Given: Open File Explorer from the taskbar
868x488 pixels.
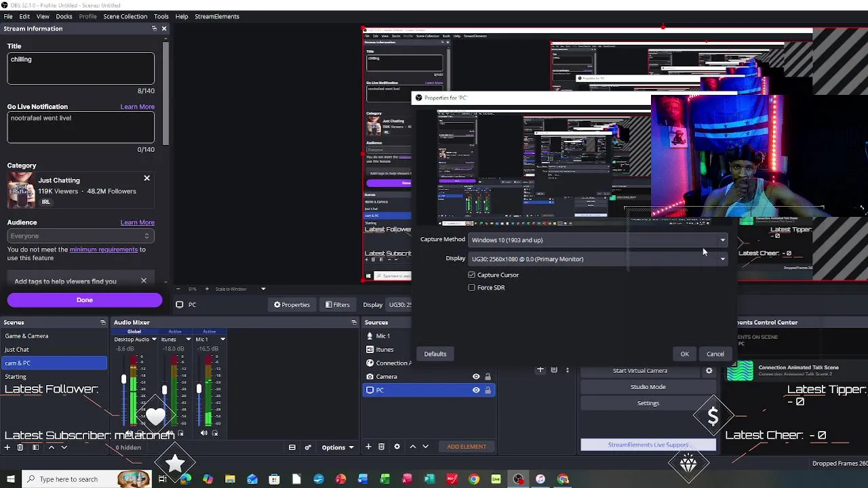Looking at the screenshot, I should [230, 479].
